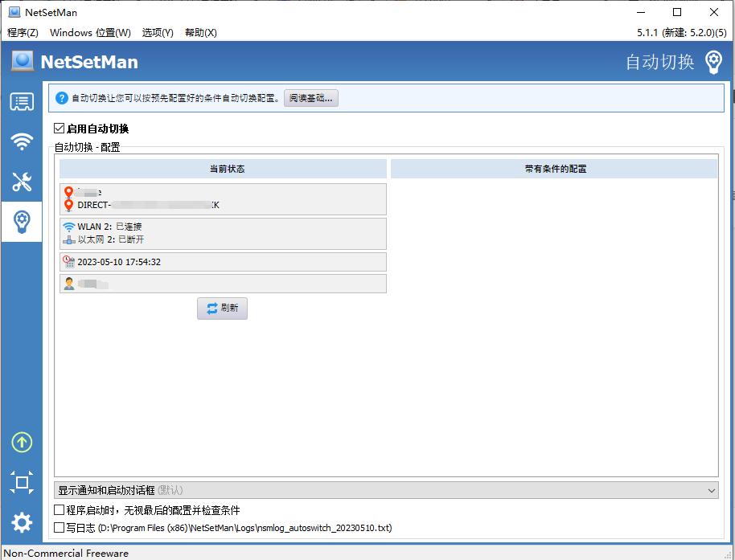Image resolution: width=735 pixels, height=560 pixels.
Task: Activate the compact mode icon
Action: (x=21, y=483)
